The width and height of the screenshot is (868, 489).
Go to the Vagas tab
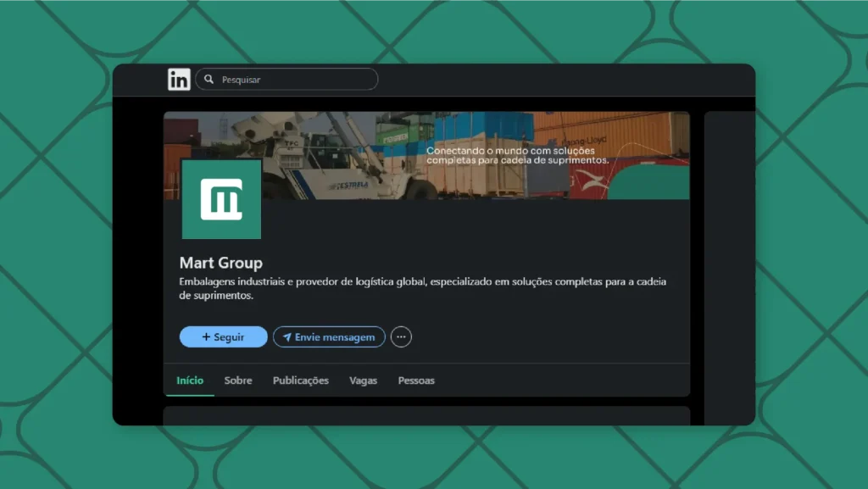click(x=363, y=381)
